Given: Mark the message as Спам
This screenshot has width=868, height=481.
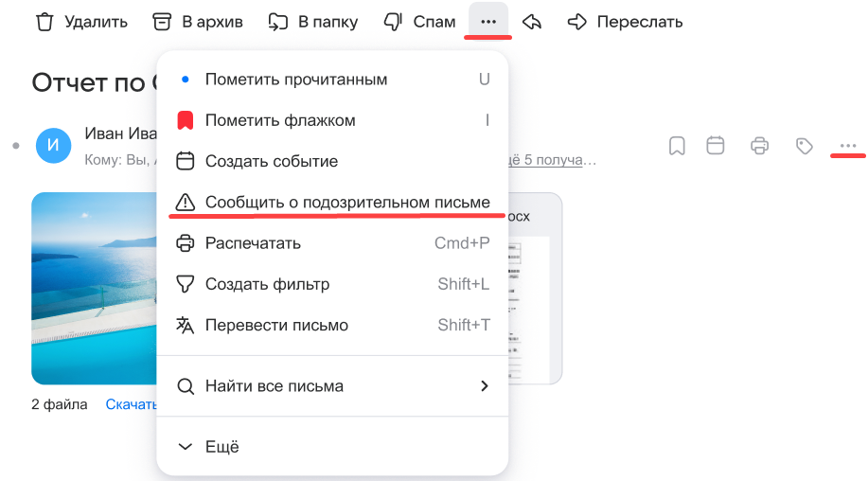Looking at the screenshot, I should point(419,21).
